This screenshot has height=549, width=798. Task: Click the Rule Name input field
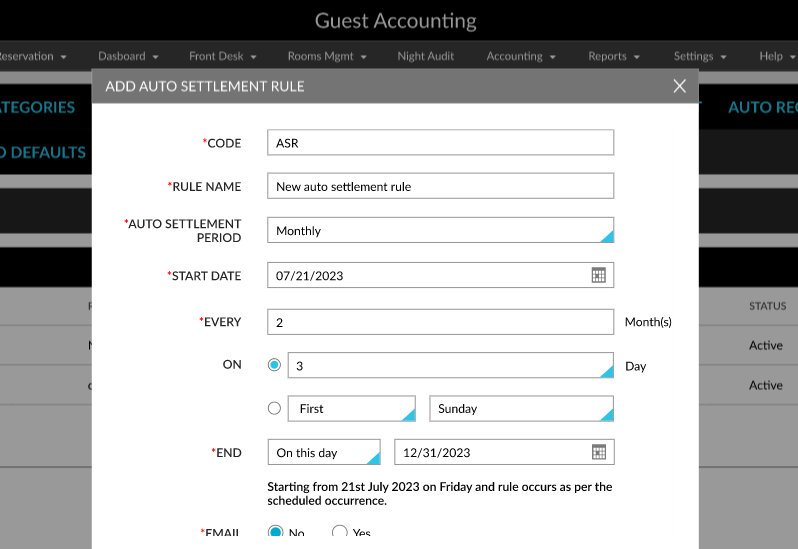[x=440, y=186]
